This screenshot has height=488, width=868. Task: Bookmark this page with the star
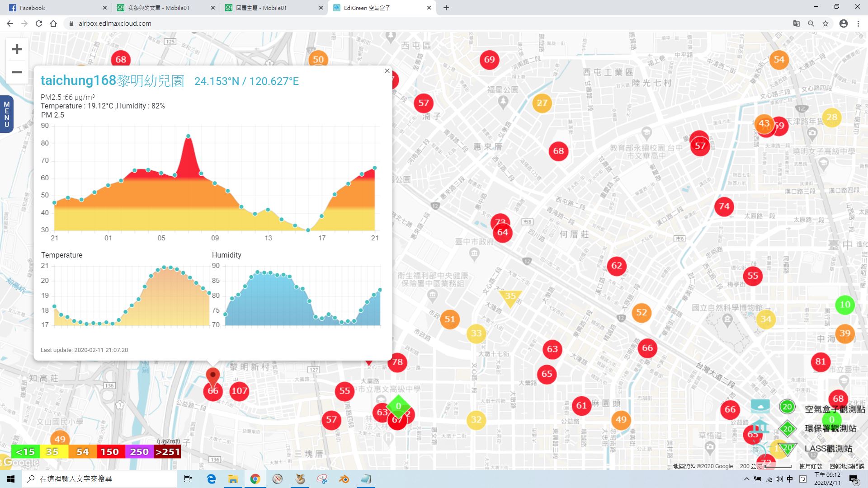[x=826, y=23]
